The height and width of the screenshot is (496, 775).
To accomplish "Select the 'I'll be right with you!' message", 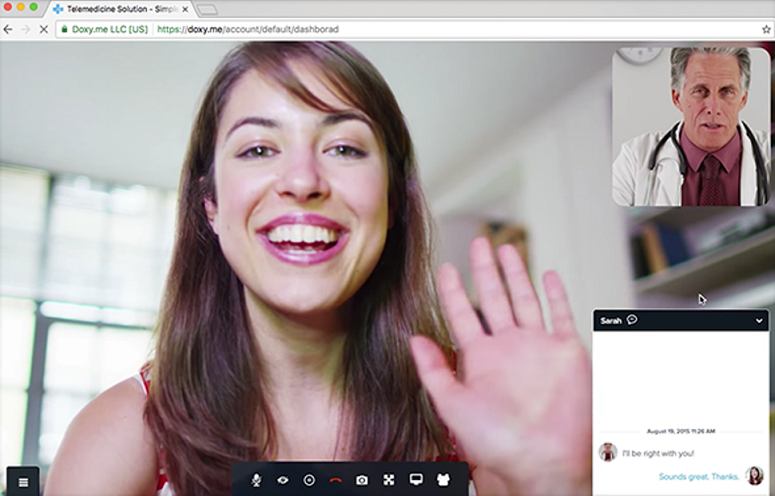I will 658,453.
